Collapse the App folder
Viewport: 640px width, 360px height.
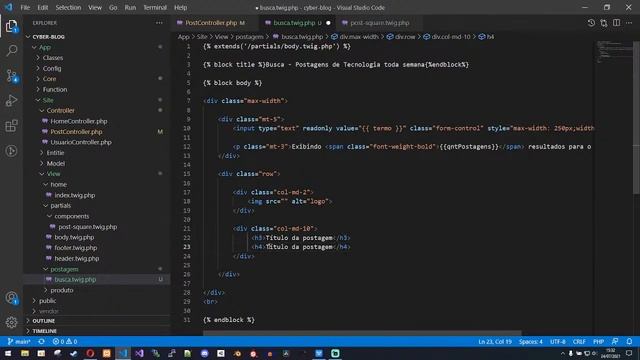44,47
